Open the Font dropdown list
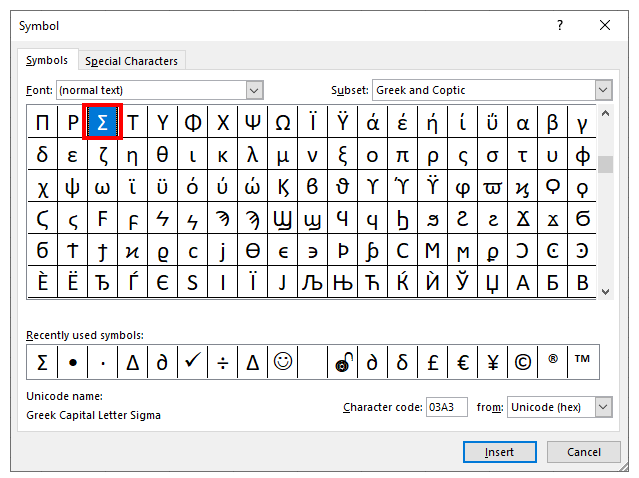The width and height of the screenshot is (639, 478). pyautogui.click(x=254, y=90)
